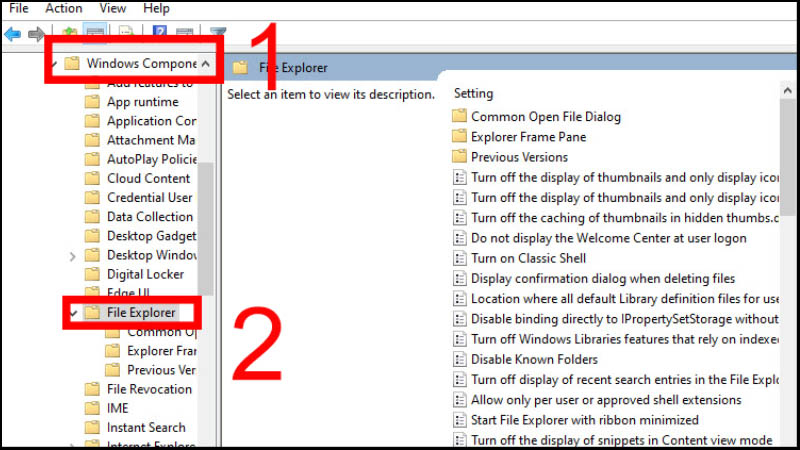Select AutoPlay Policie... in the tree

(152, 160)
